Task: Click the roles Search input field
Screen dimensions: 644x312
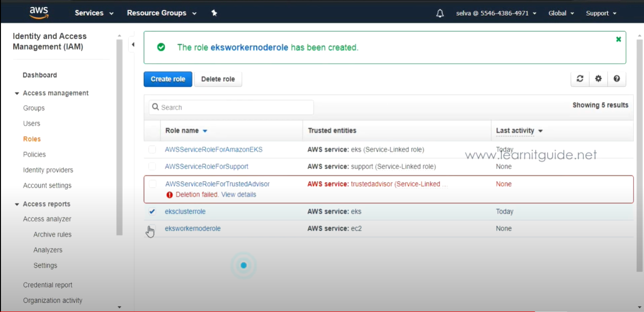Action: pos(231,108)
